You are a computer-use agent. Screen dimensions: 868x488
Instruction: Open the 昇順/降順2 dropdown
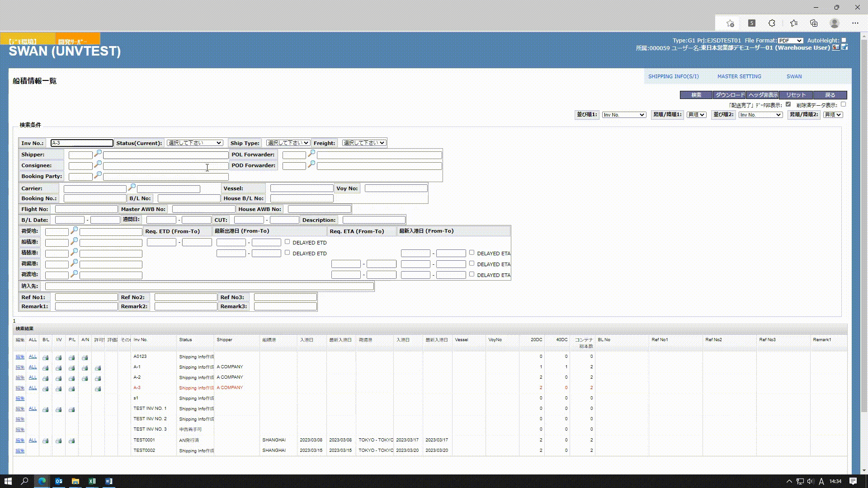[x=833, y=115]
